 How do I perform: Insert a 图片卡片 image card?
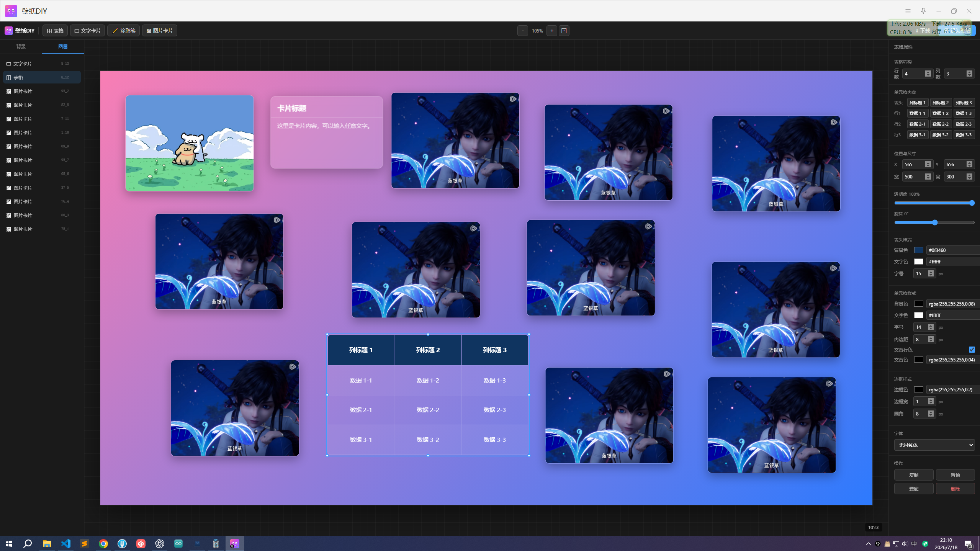coord(160,31)
